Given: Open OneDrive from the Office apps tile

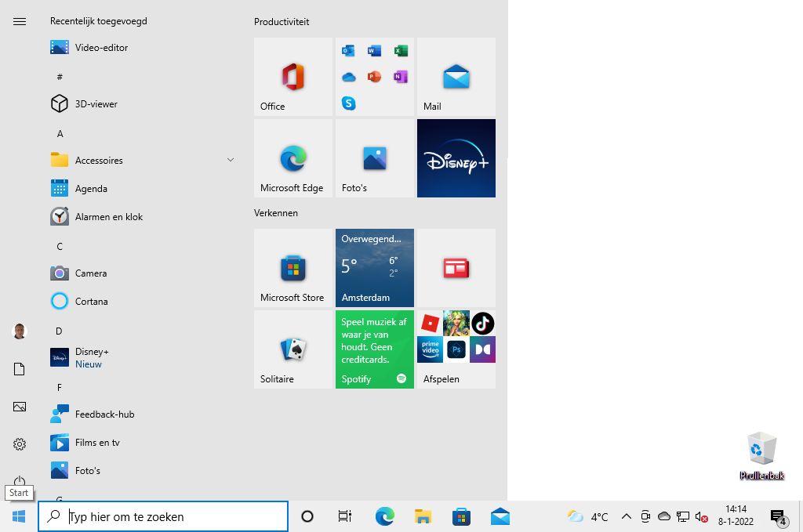Looking at the screenshot, I should point(348,77).
